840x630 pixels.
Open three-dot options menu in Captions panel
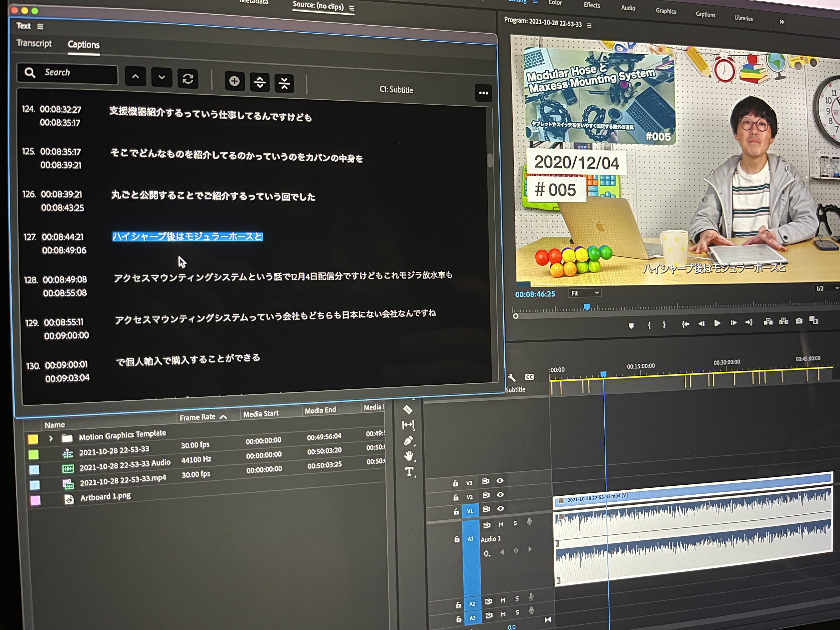(483, 93)
